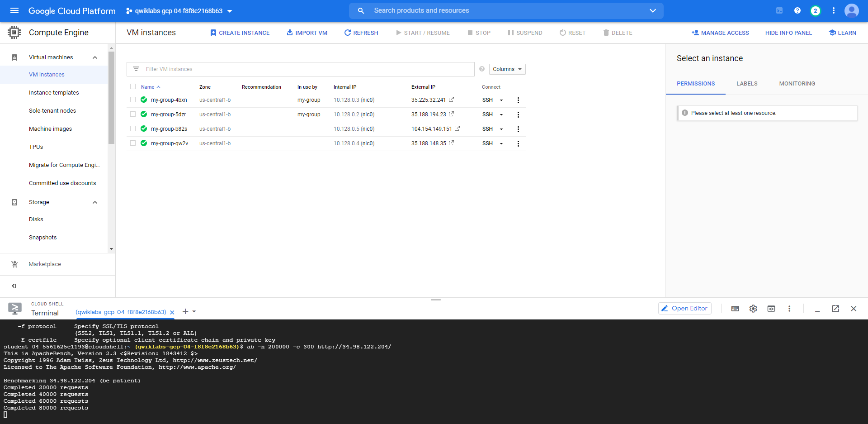Screen dimensions: 868x424
Task: Click SSH button for my-group-4bxn
Action: pos(487,100)
